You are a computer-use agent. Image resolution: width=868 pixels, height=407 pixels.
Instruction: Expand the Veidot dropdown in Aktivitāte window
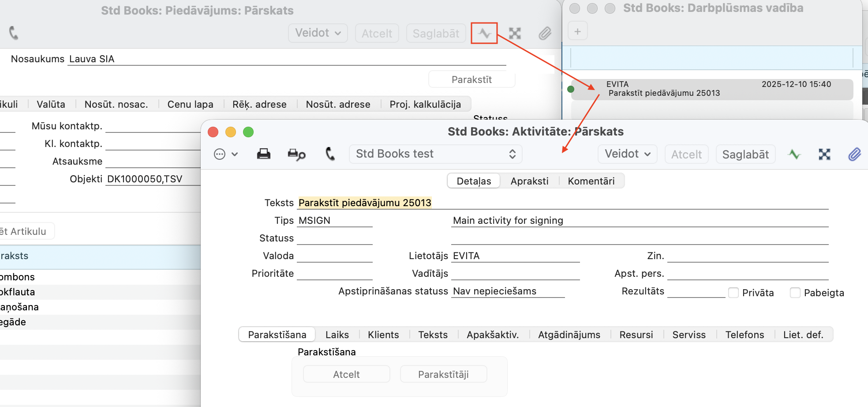tap(627, 154)
